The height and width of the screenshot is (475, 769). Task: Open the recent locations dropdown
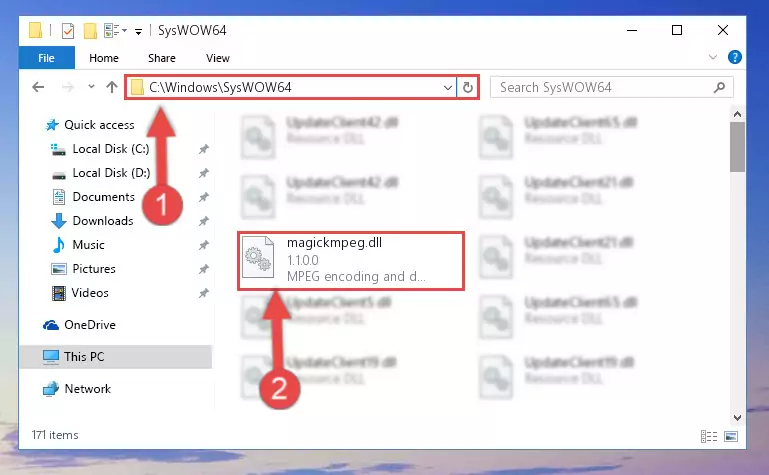[x=91, y=87]
